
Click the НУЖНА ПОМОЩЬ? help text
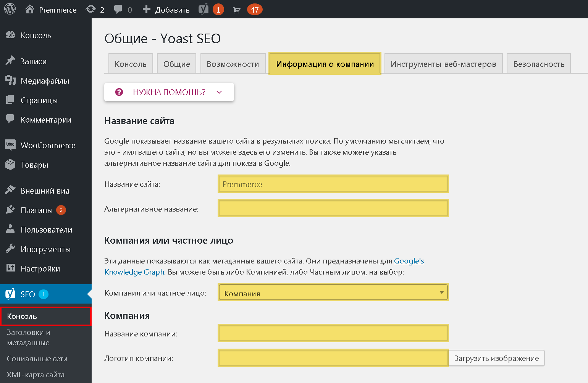pos(169,92)
